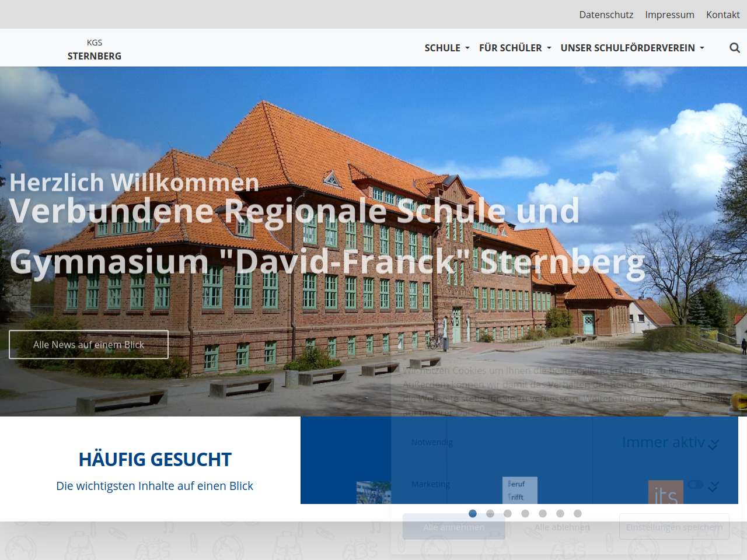Image resolution: width=747 pixels, height=560 pixels.
Task: Click the orange its logo tile
Action: pos(665,492)
